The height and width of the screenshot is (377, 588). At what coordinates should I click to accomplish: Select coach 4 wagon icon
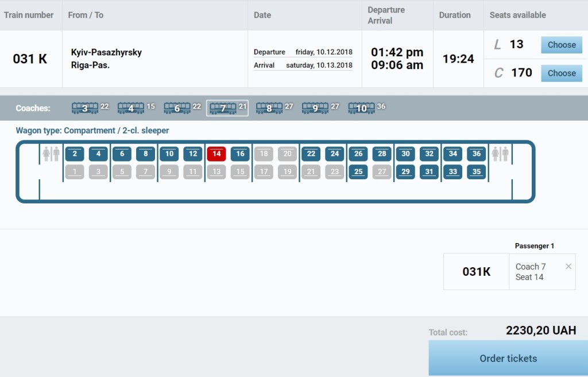[x=131, y=108]
